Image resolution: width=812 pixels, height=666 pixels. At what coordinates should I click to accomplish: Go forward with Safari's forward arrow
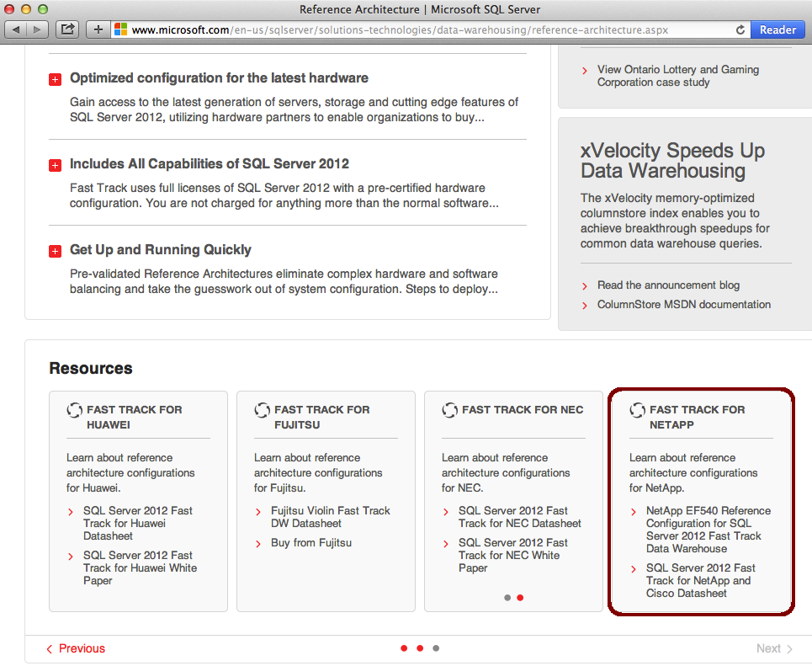point(37,29)
